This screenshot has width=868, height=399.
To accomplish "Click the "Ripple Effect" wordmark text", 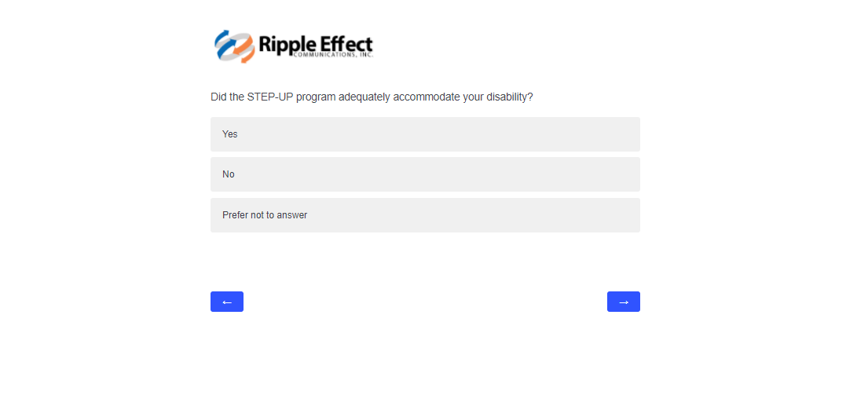I will [x=315, y=42].
